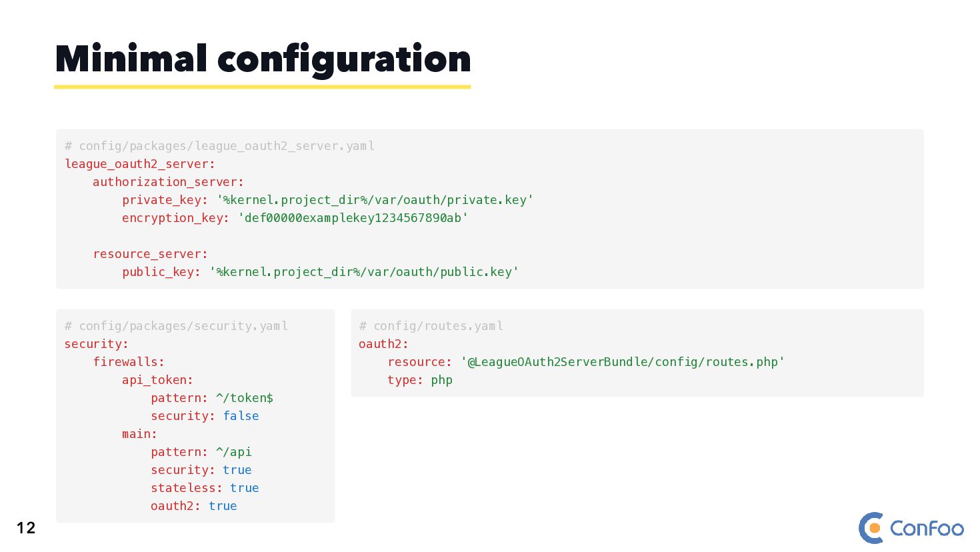The image size is (980, 552).
Task: Click the "oauth2: true" line
Action: tap(193, 506)
